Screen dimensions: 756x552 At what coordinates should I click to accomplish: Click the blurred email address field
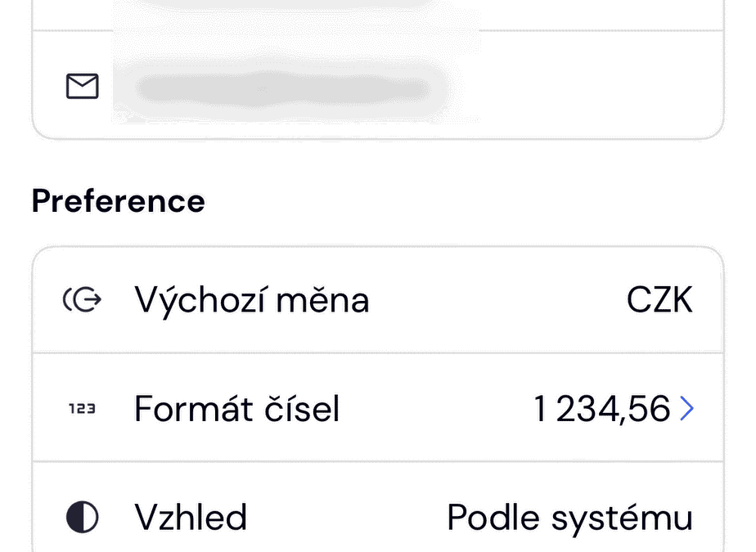[282, 88]
